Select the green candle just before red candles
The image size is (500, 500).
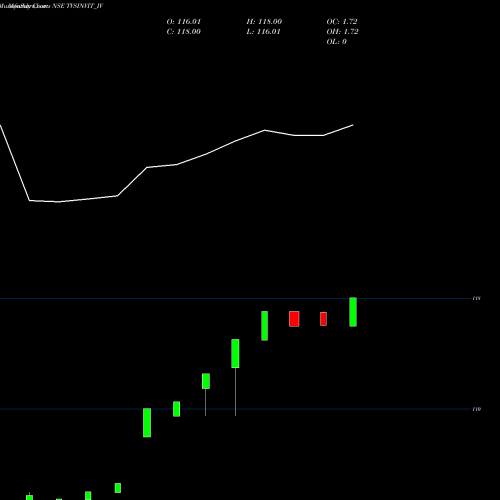pos(265,326)
